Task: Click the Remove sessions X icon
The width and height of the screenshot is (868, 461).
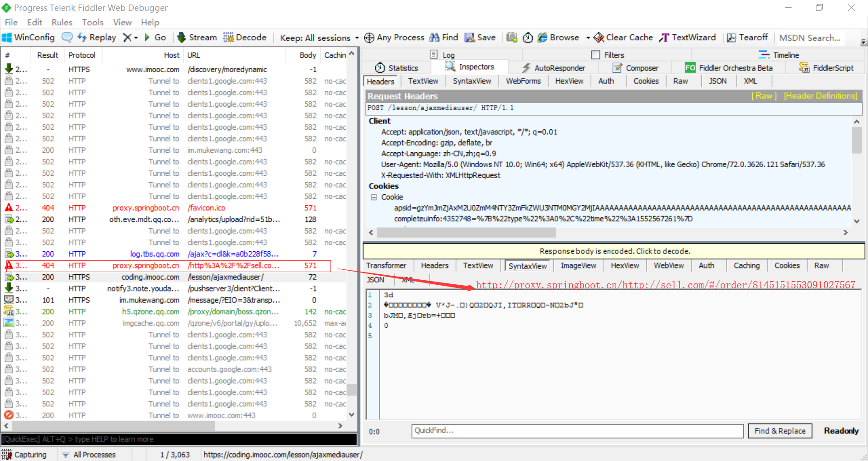Action: coord(127,38)
